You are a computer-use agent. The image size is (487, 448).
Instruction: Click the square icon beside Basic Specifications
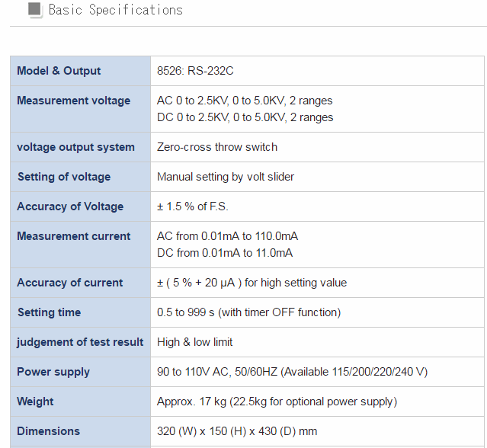pos(35,10)
